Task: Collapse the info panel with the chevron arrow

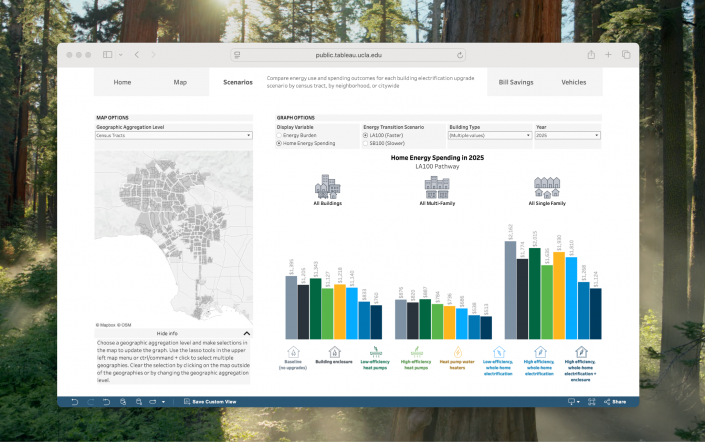Action: [246, 333]
